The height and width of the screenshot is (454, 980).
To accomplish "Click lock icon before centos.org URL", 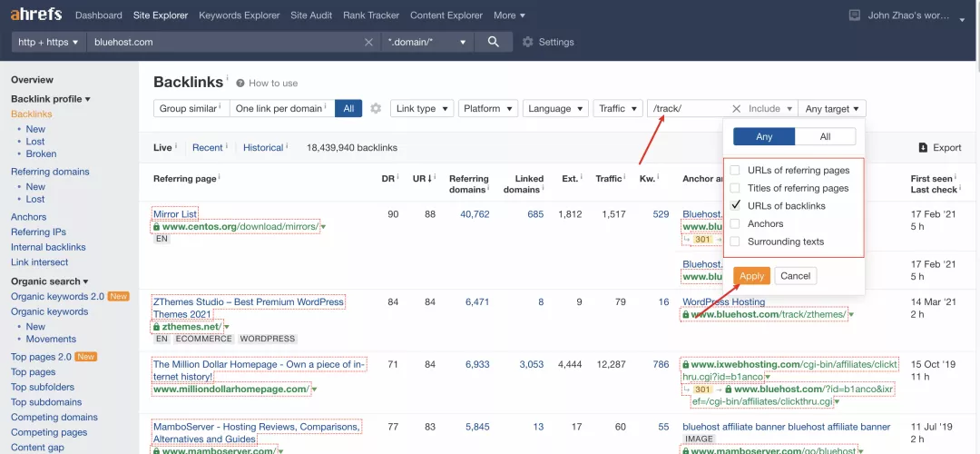I will tap(156, 226).
